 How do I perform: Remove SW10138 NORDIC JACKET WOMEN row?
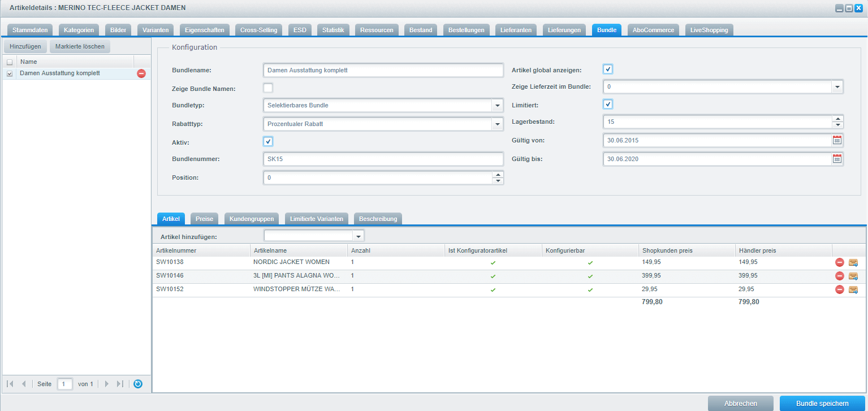840,262
